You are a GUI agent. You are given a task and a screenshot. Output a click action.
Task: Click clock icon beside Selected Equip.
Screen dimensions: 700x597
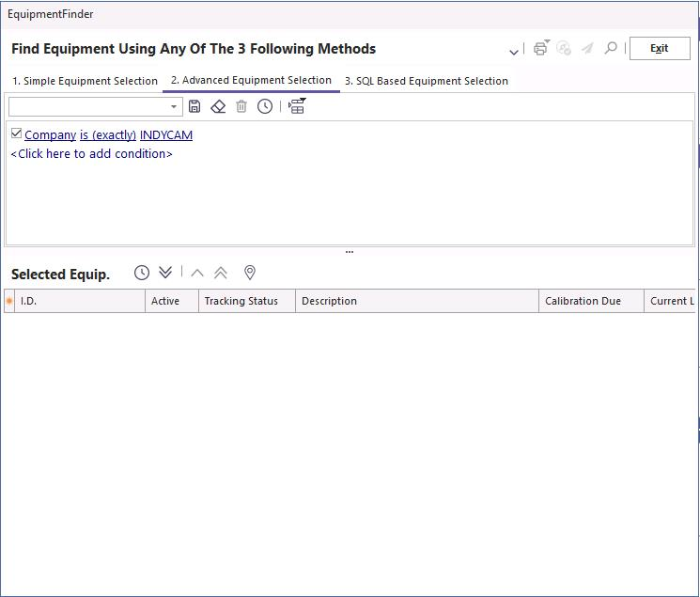pyautogui.click(x=142, y=273)
